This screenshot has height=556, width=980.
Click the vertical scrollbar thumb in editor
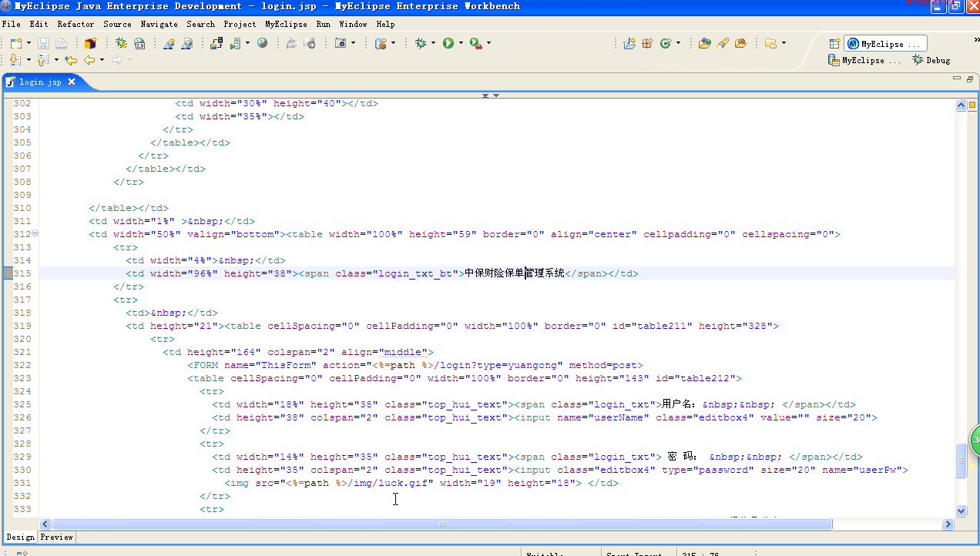pos(961,460)
